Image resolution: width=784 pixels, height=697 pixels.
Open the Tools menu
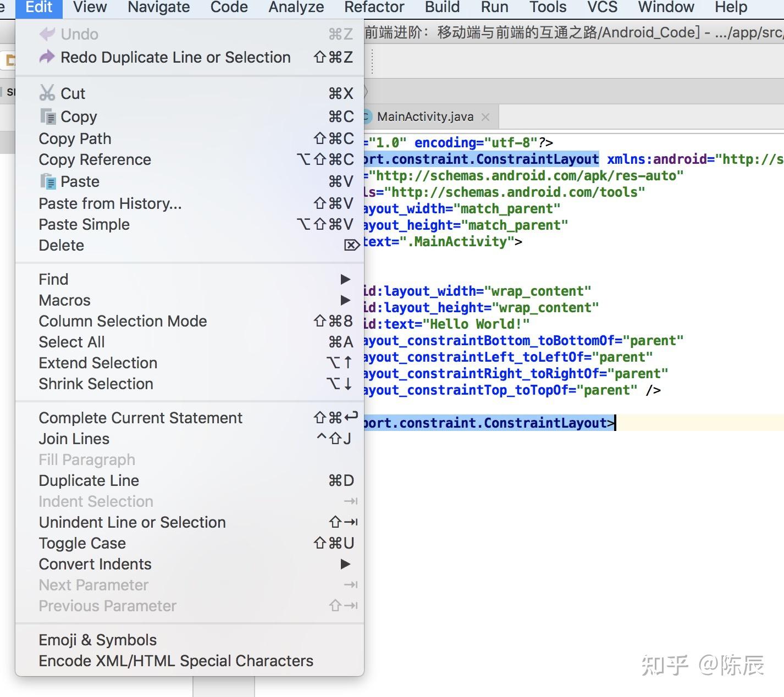(x=548, y=7)
